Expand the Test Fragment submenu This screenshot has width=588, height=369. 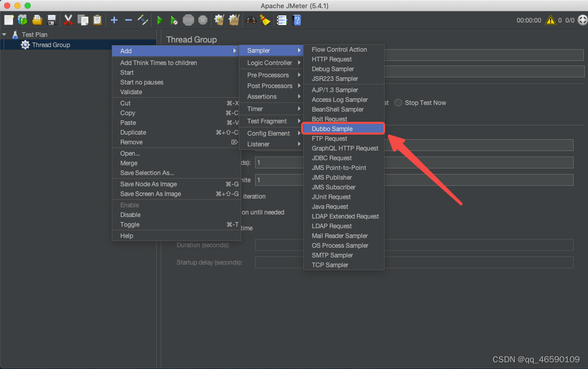(271, 121)
